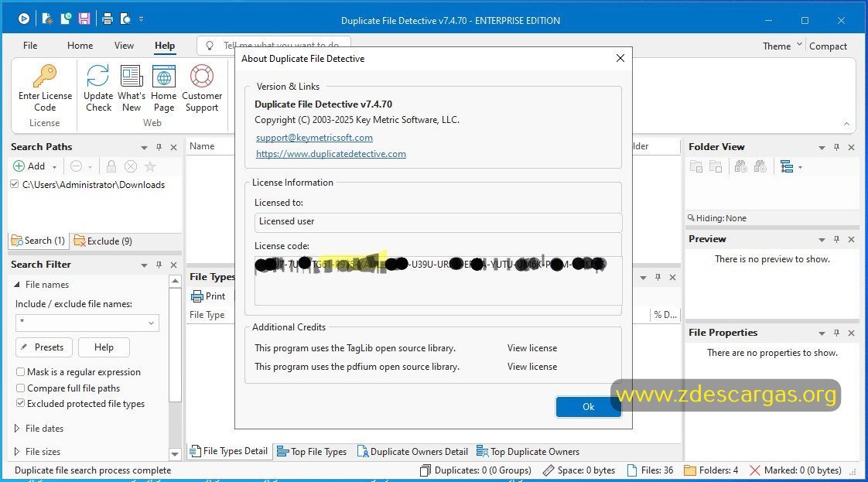
Task: Close the Preview panel
Action: point(852,240)
